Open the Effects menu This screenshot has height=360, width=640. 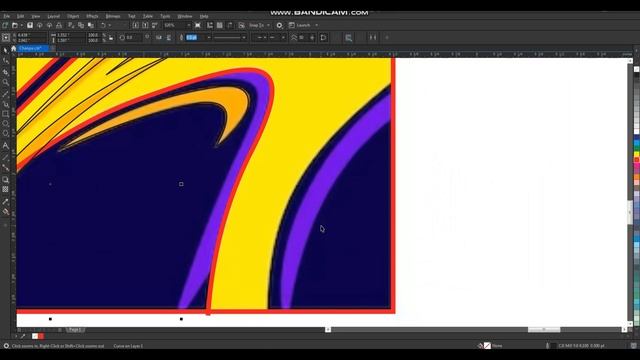[92, 16]
